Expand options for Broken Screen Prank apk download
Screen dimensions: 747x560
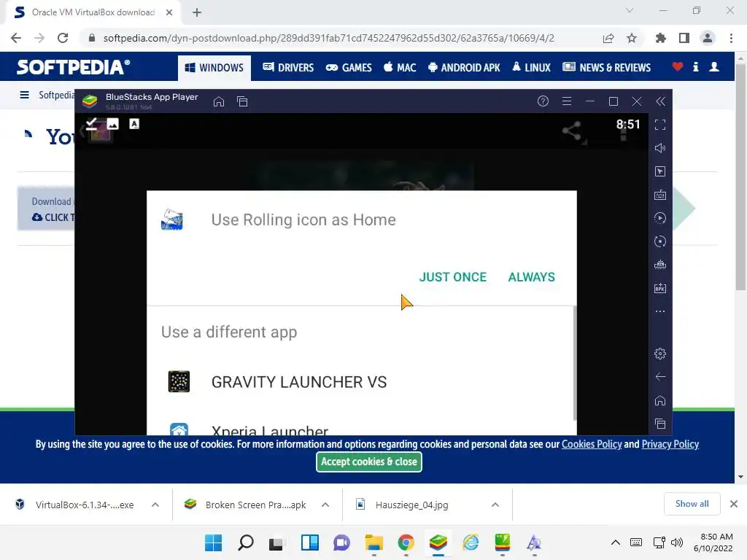coord(325,505)
